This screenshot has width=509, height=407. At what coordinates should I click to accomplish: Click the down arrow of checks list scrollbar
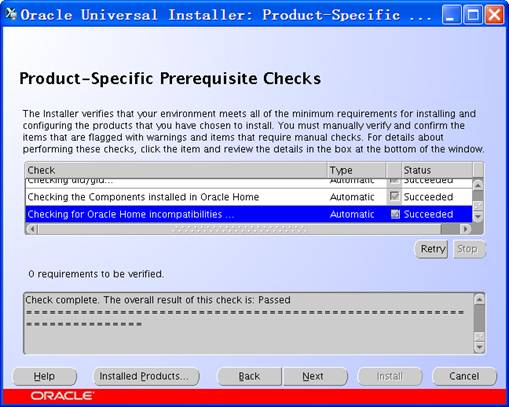tap(478, 217)
